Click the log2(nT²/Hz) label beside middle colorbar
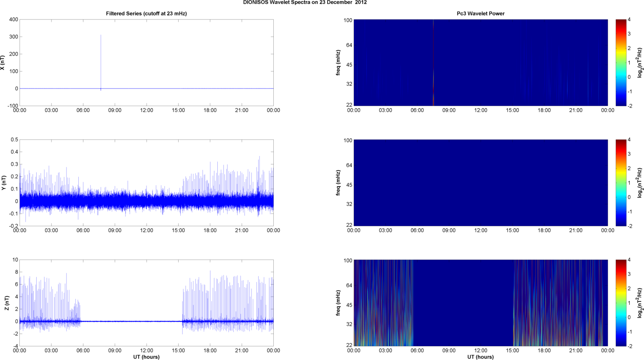This screenshot has height=360, width=644. click(x=640, y=183)
